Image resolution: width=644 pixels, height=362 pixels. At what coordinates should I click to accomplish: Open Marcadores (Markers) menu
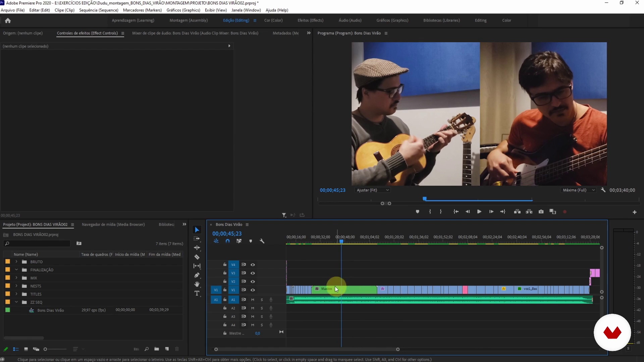(x=142, y=10)
